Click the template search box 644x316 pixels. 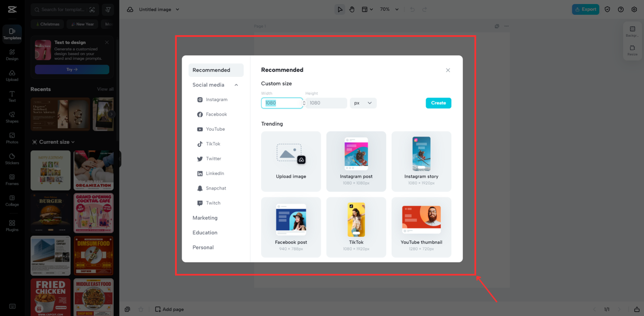[x=64, y=10]
